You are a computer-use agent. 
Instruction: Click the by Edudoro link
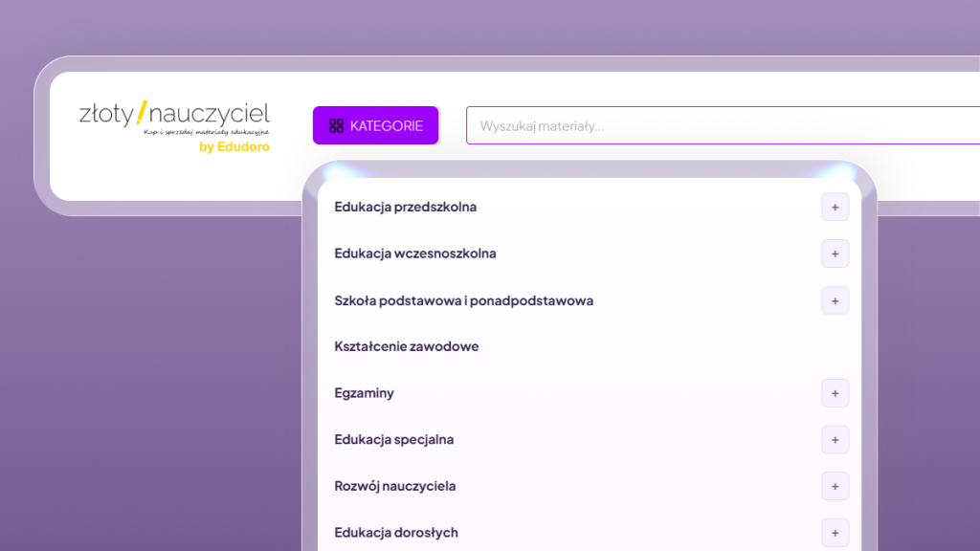234,147
